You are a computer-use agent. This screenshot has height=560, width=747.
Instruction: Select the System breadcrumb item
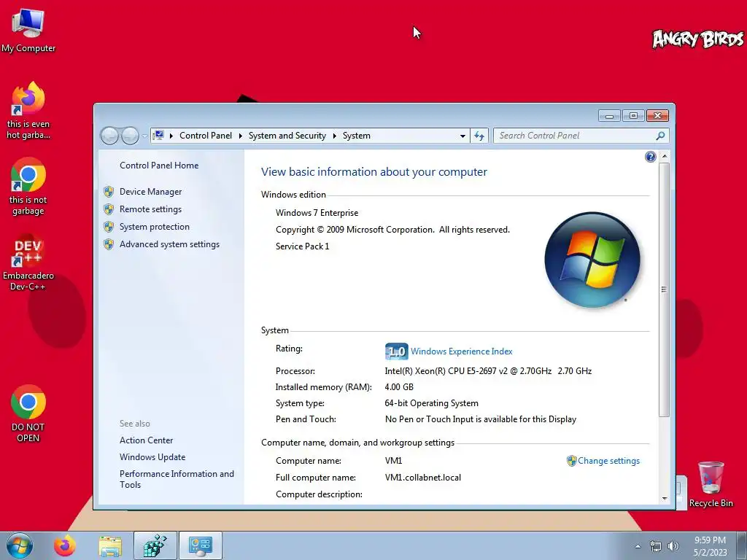(x=356, y=136)
